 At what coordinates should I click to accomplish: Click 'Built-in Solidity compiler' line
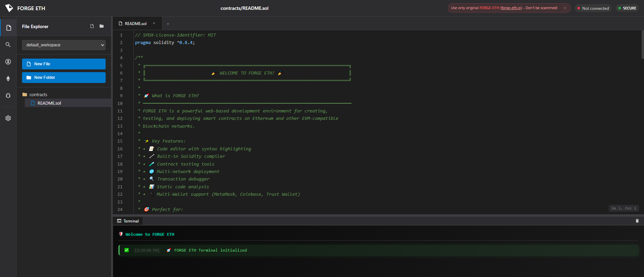click(x=191, y=156)
